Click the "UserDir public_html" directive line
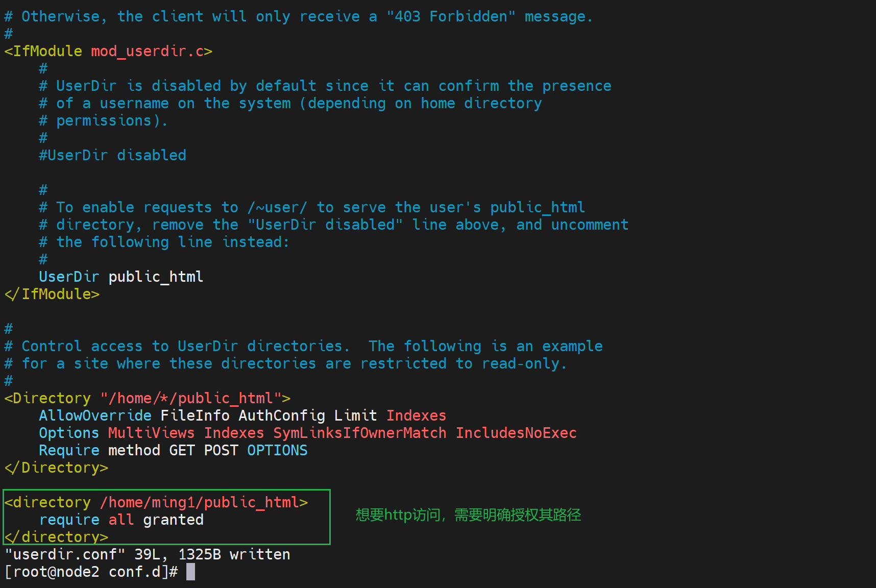Viewport: 876px width, 588px height. click(x=121, y=277)
